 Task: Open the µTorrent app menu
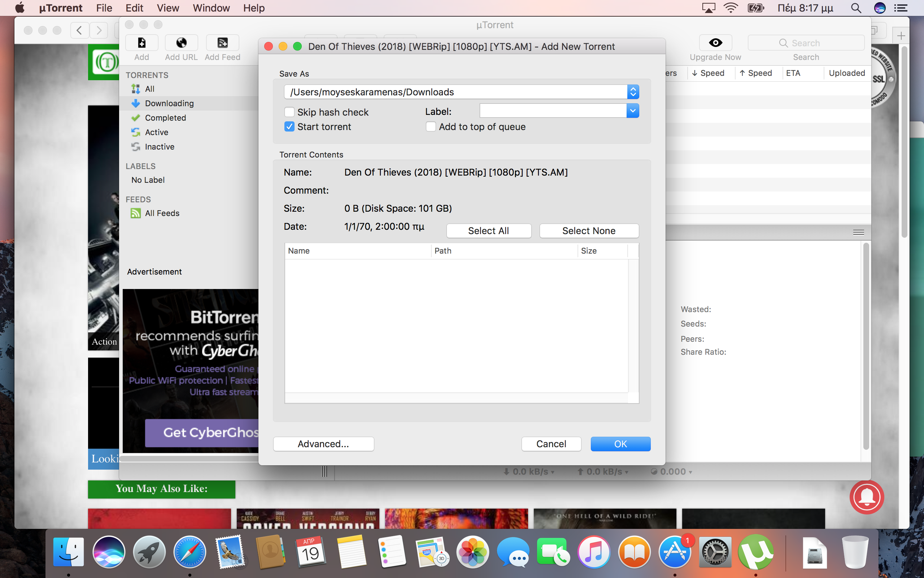click(61, 8)
